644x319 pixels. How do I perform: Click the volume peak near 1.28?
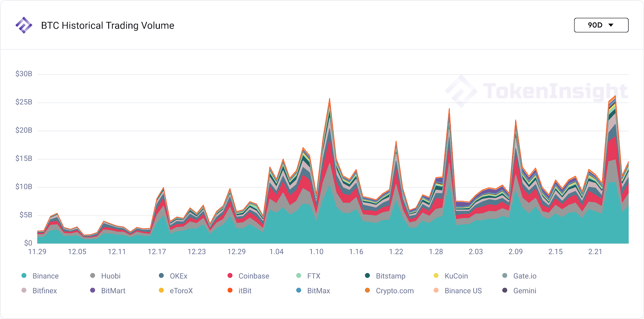(x=449, y=109)
